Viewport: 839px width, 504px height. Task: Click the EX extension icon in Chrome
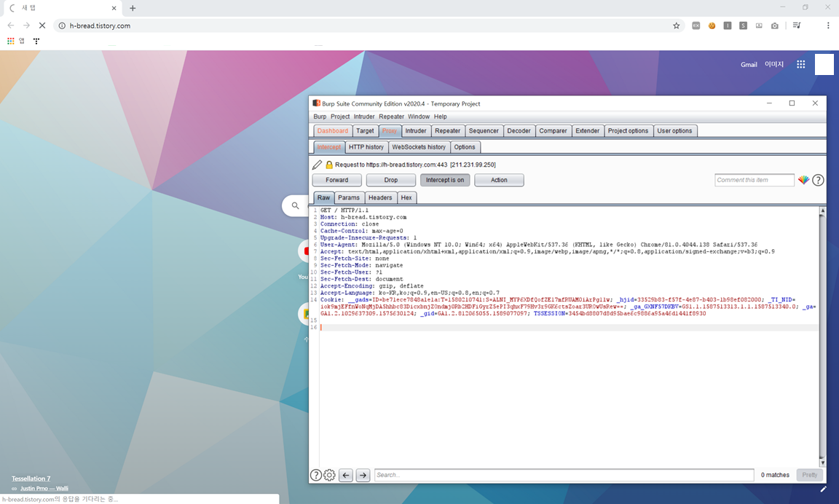click(x=696, y=25)
